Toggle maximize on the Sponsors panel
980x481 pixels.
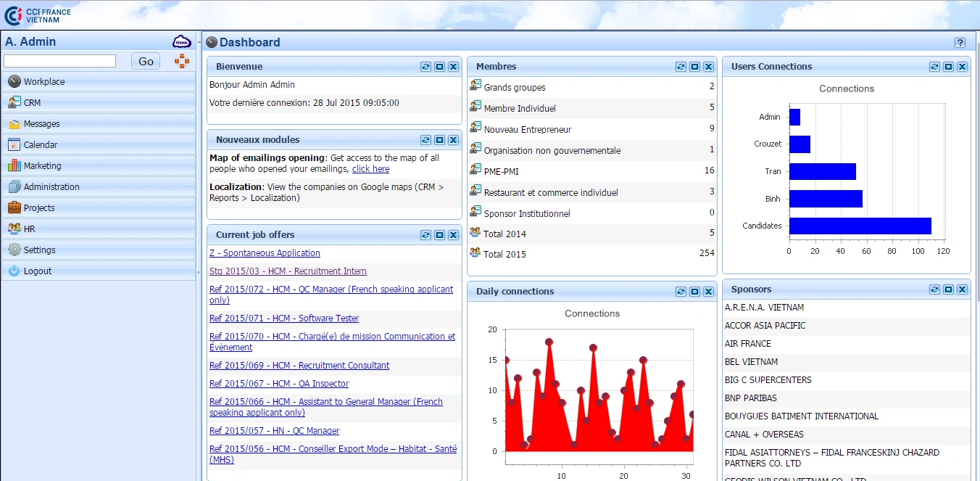(x=948, y=289)
